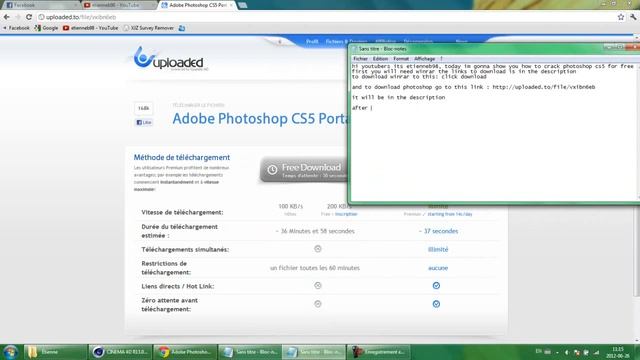640x360 pixels.
Task: Open the Format menu in Bloc-notes
Action: pos(401,59)
